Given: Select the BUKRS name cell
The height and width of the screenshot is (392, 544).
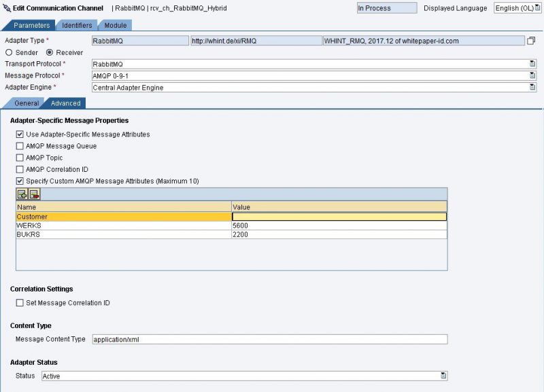Looking at the screenshot, I should tap(124, 234).
